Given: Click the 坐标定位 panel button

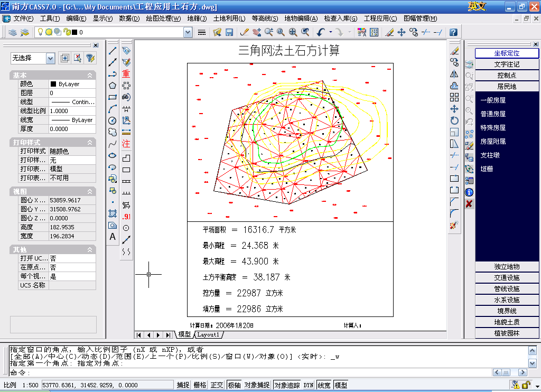Looking at the screenshot, I should pos(507,53).
